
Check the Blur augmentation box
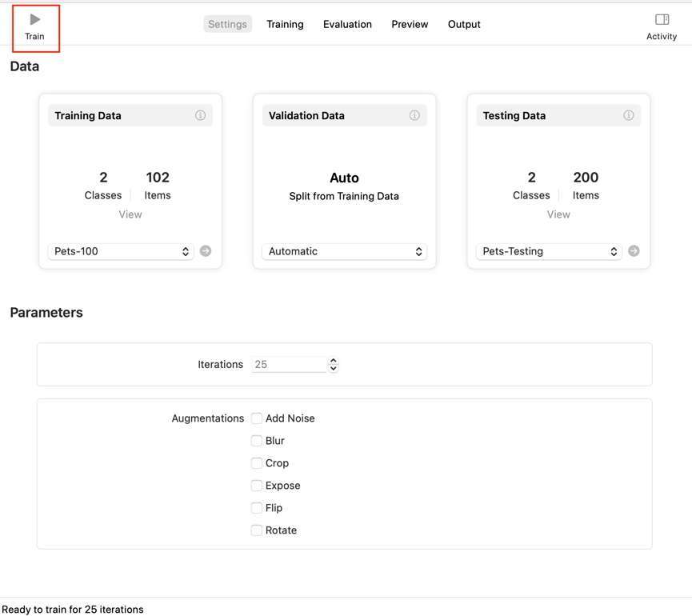pos(257,441)
